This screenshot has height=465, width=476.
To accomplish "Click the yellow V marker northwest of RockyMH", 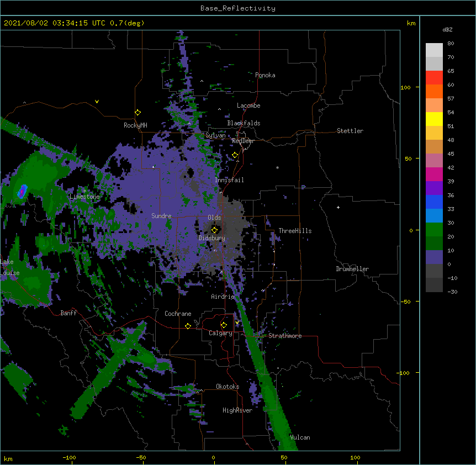I will click(97, 102).
